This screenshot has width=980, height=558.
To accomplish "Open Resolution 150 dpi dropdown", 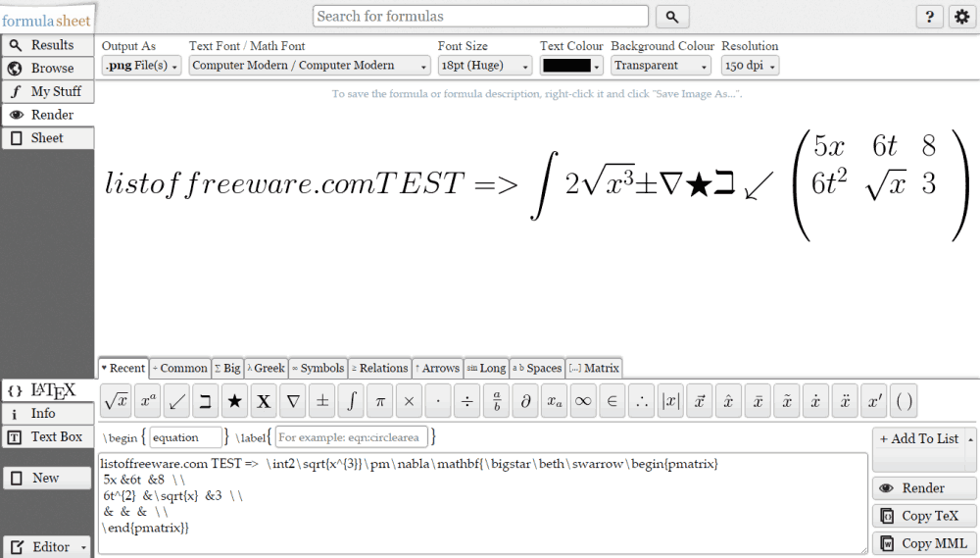I will 750,66.
